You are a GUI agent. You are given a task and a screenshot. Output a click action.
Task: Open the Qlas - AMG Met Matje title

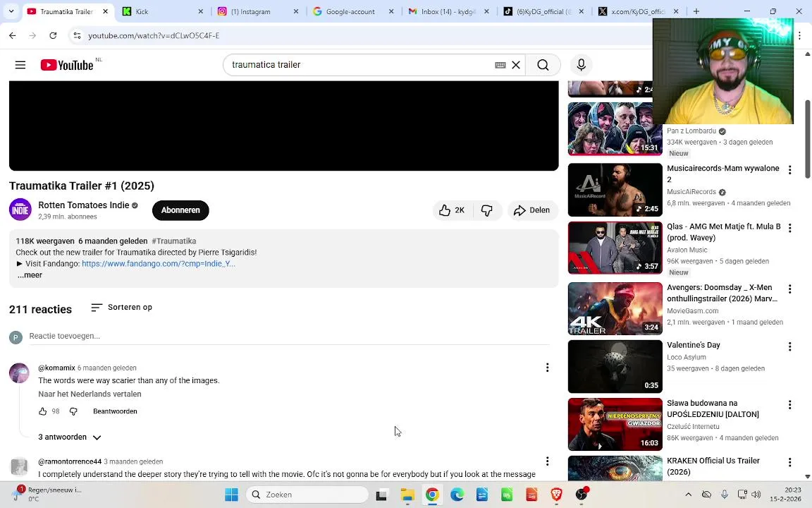(723, 232)
